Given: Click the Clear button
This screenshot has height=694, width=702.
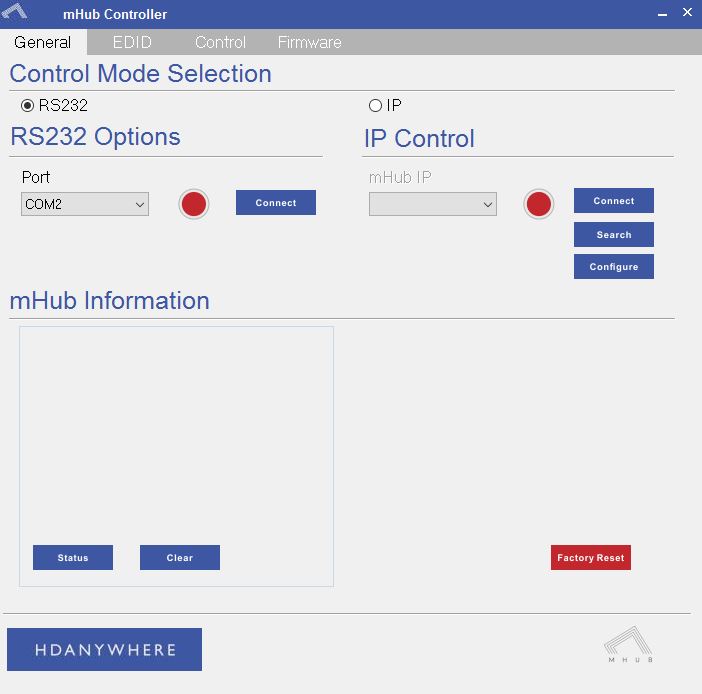Looking at the screenshot, I should pos(180,557).
